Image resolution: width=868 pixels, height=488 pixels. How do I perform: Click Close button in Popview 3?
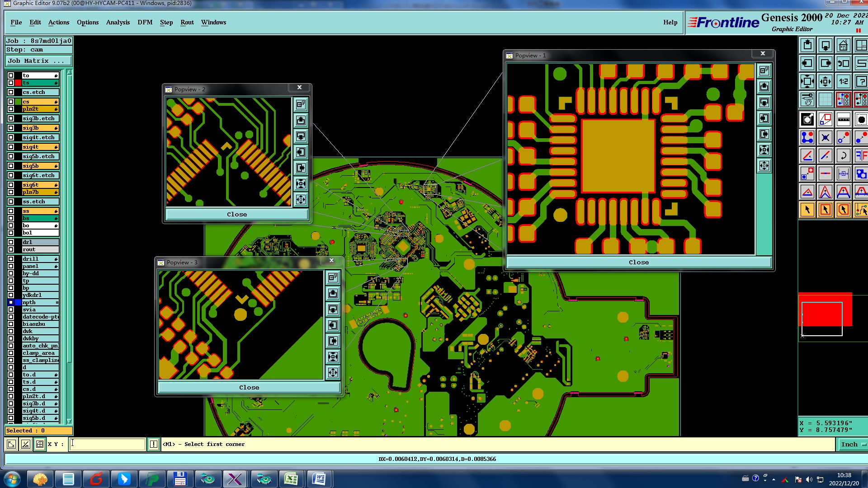249,388
